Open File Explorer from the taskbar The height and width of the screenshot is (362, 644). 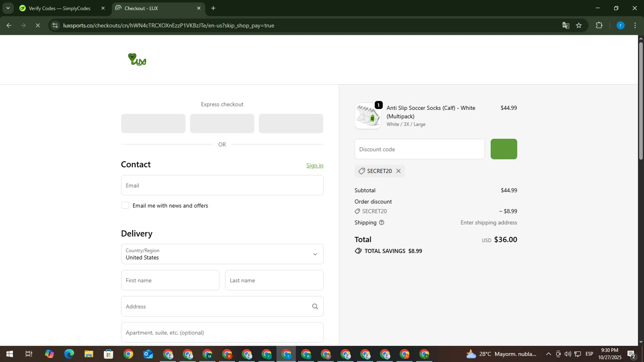pyautogui.click(x=89, y=354)
